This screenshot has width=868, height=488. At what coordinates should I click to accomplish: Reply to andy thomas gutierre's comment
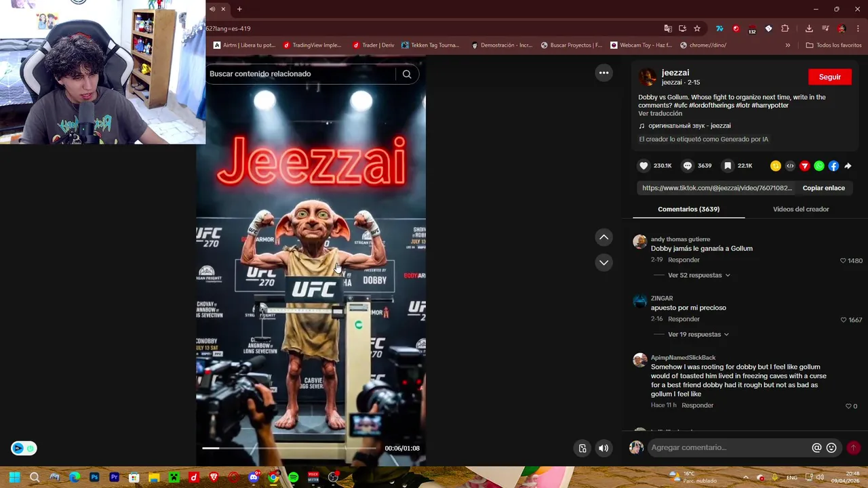pos(684,260)
